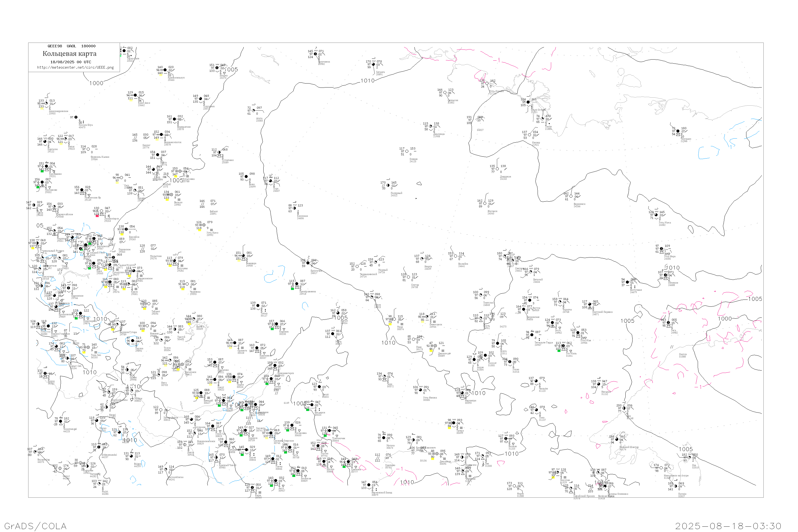Click the 2025-08-18-03:30 timestamp at bottom right

tap(728, 526)
